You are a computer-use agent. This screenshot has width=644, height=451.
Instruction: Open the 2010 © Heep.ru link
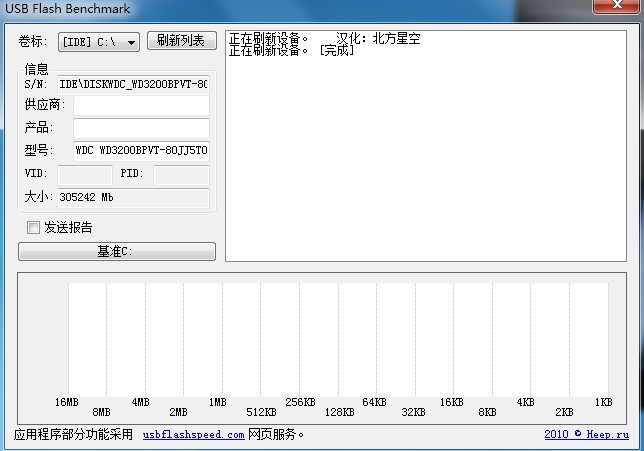(587, 435)
